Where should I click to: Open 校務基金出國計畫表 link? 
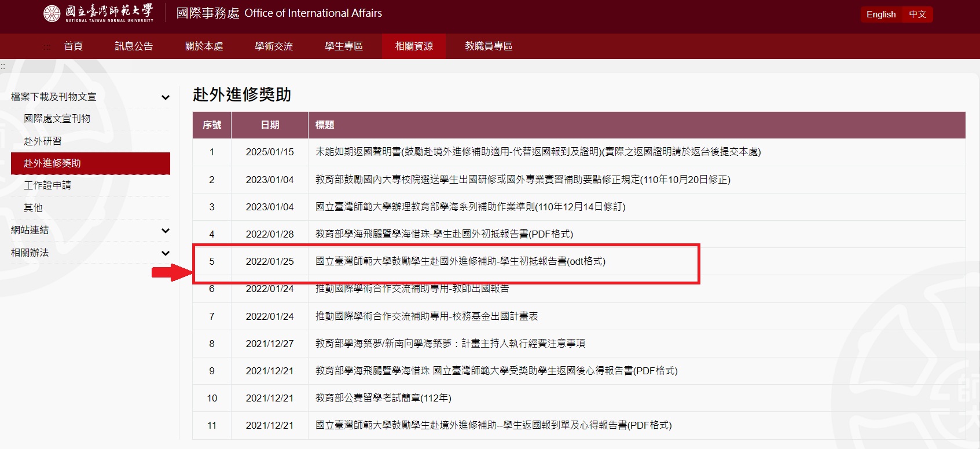pyautogui.click(x=426, y=316)
